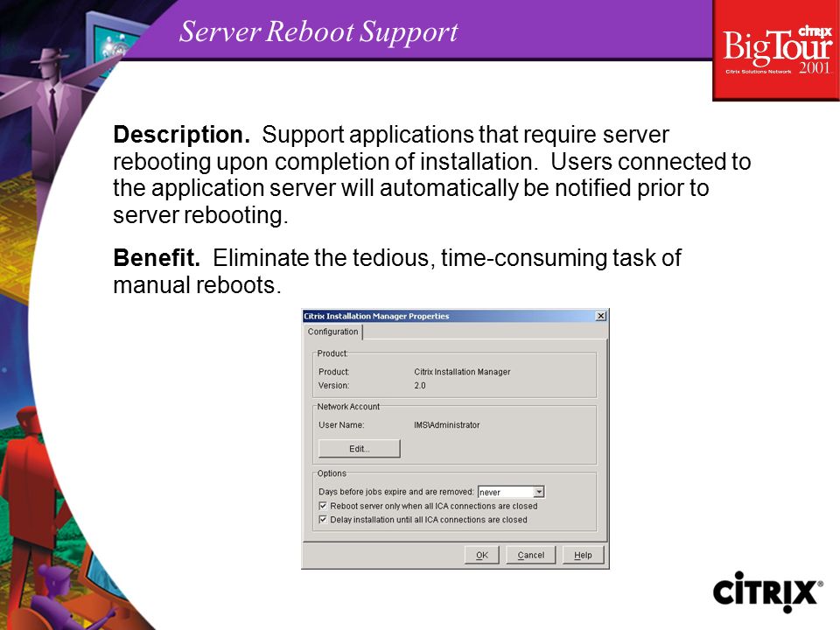Screen dimensions: 840x630
Task: Confirm with the OK button
Action: coord(481,555)
